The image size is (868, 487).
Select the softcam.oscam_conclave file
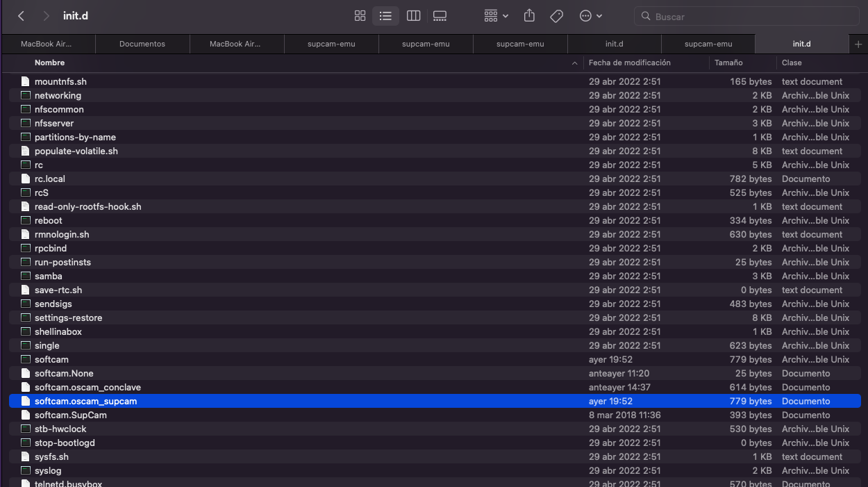(87, 387)
